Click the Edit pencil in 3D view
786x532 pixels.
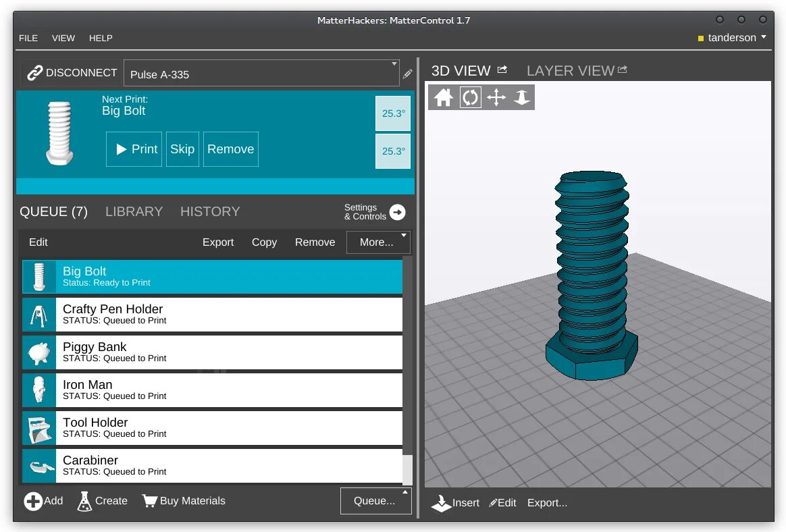tap(493, 502)
